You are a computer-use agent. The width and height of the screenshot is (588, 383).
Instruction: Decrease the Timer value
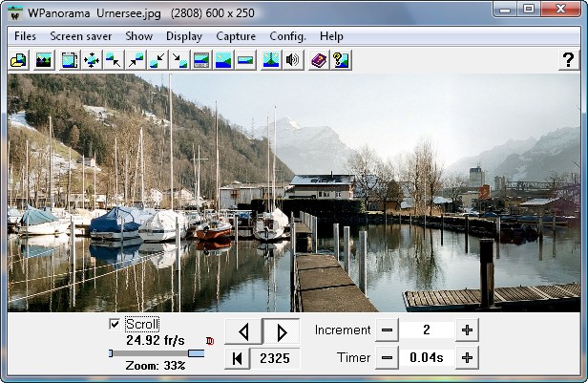pos(387,358)
